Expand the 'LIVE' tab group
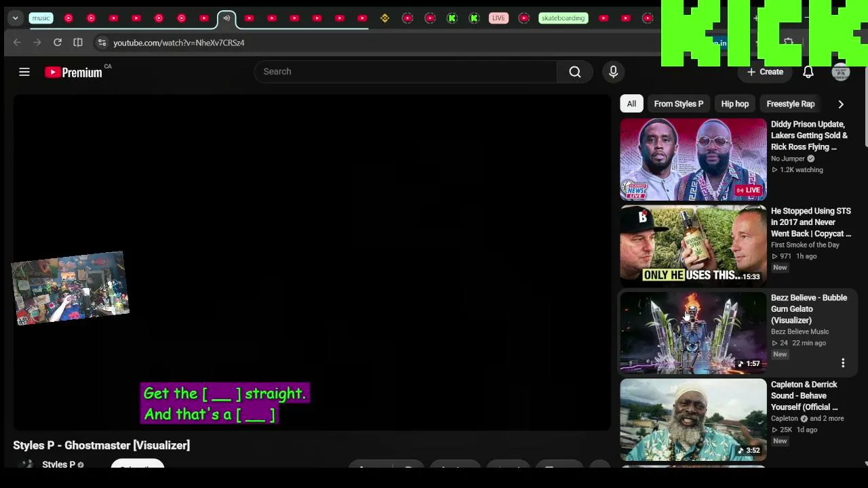This screenshot has height=488, width=868. coord(498,18)
